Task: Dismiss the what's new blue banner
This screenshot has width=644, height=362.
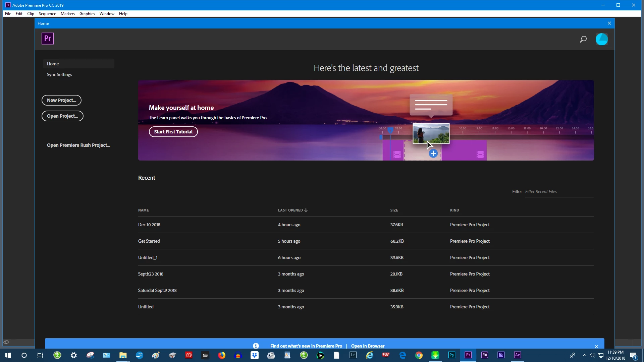Action: (596, 347)
